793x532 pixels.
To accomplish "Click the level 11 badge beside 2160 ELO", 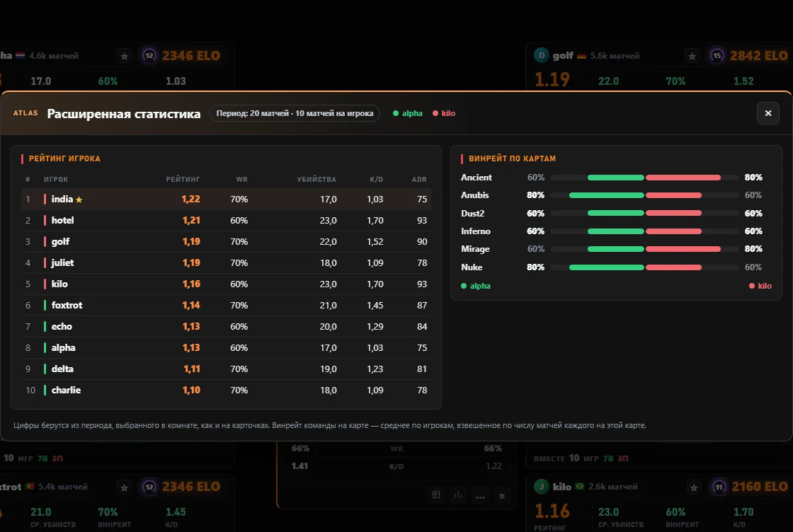I will (x=719, y=487).
